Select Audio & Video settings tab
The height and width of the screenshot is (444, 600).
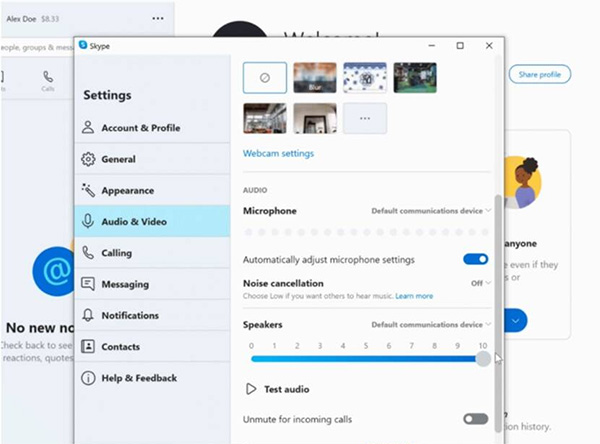[x=152, y=221]
